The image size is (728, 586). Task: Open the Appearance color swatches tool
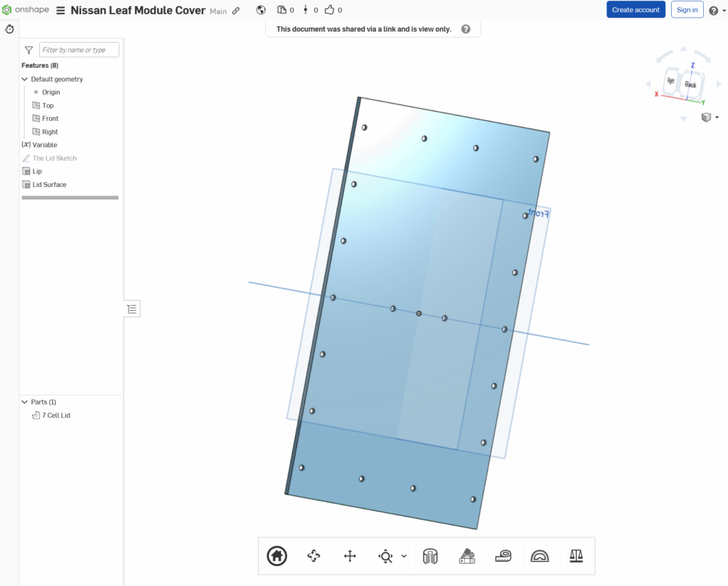point(467,556)
